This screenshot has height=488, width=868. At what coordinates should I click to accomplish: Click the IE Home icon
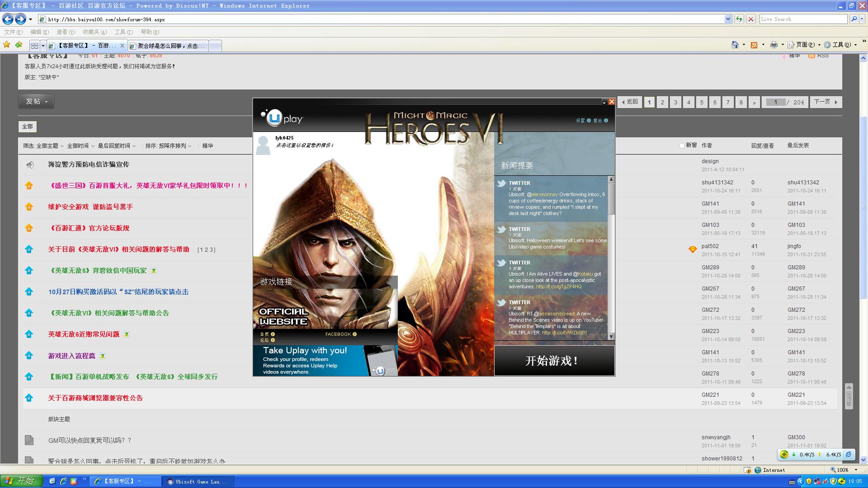point(735,45)
